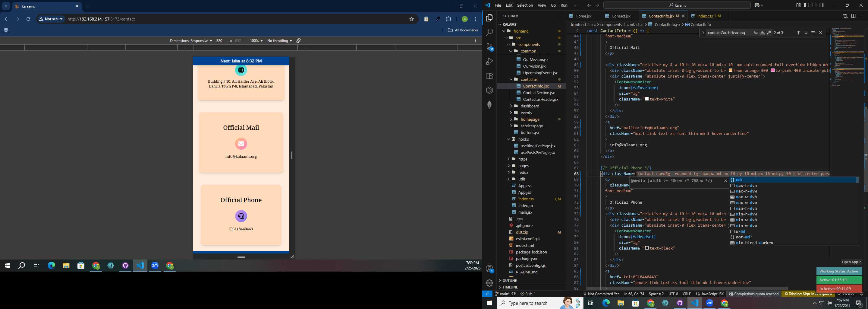Open Accounts icon in VS Code activity bar
Viewport: 868px width, 309px height.
489,269
